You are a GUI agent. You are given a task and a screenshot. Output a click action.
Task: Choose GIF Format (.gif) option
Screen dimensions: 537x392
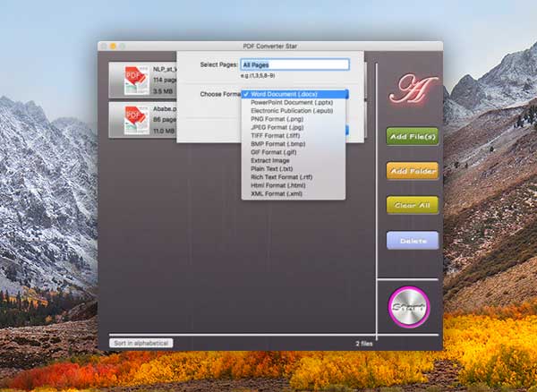(x=294, y=152)
